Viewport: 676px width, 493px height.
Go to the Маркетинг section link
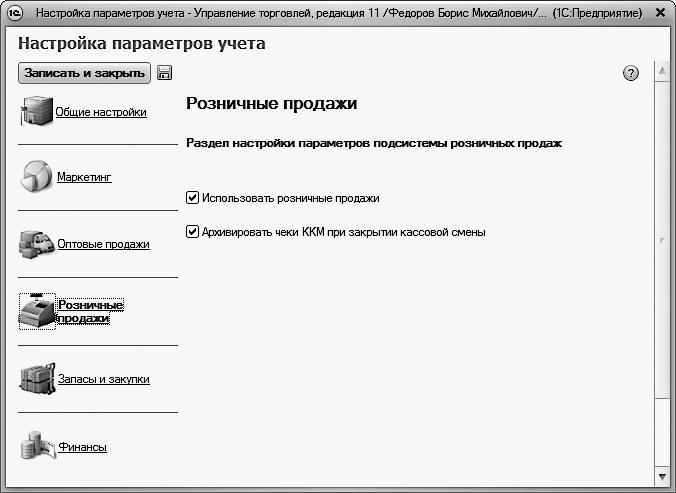click(x=84, y=177)
